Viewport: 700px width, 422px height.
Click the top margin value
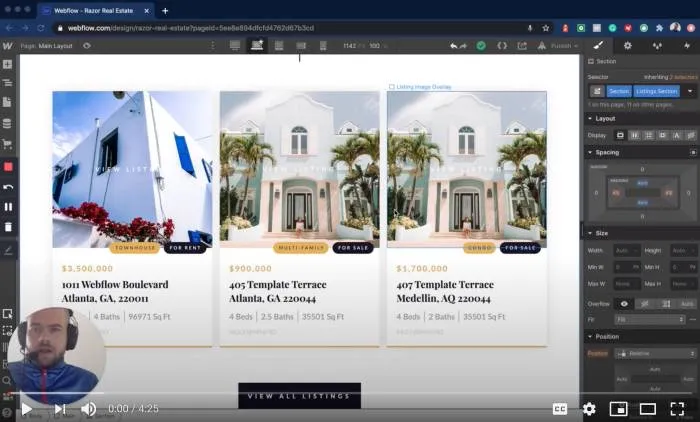(642, 169)
